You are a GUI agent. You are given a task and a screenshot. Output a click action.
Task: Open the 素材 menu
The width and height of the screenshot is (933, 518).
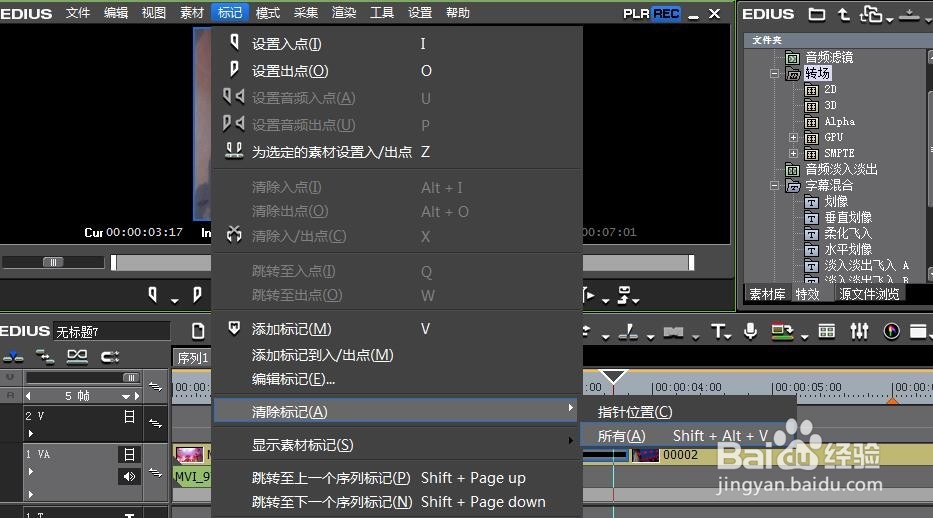point(192,12)
